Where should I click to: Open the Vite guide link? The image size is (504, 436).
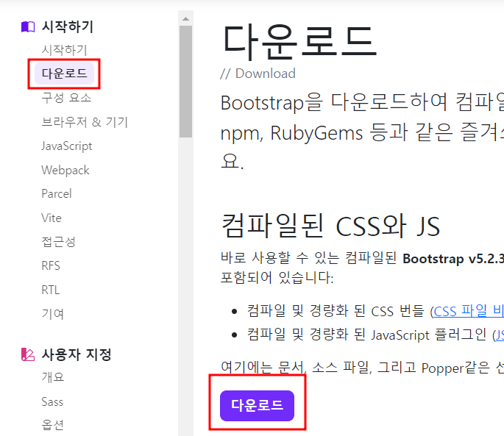click(x=52, y=218)
